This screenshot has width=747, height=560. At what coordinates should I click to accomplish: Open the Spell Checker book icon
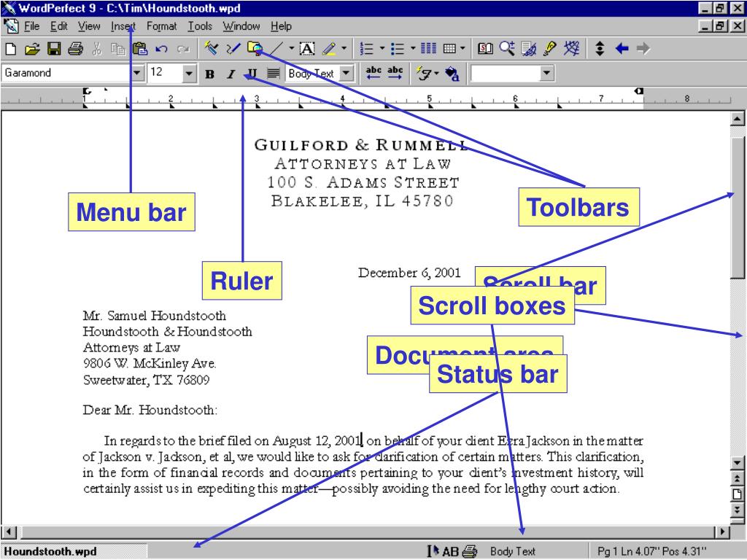[485, 49]
